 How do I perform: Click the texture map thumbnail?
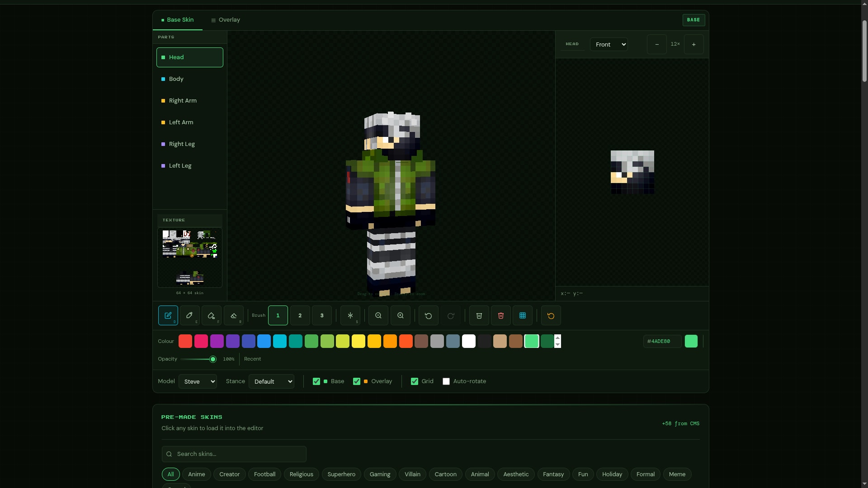[190, 258]
